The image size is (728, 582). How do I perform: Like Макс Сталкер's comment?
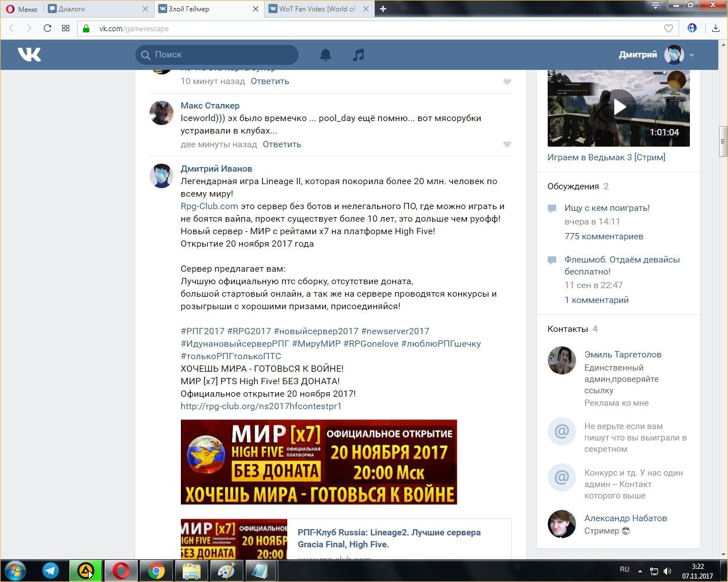(507, 144)
